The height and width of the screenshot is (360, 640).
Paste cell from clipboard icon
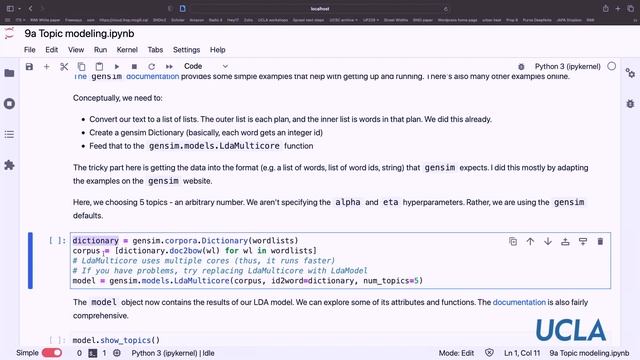(99, 67)
